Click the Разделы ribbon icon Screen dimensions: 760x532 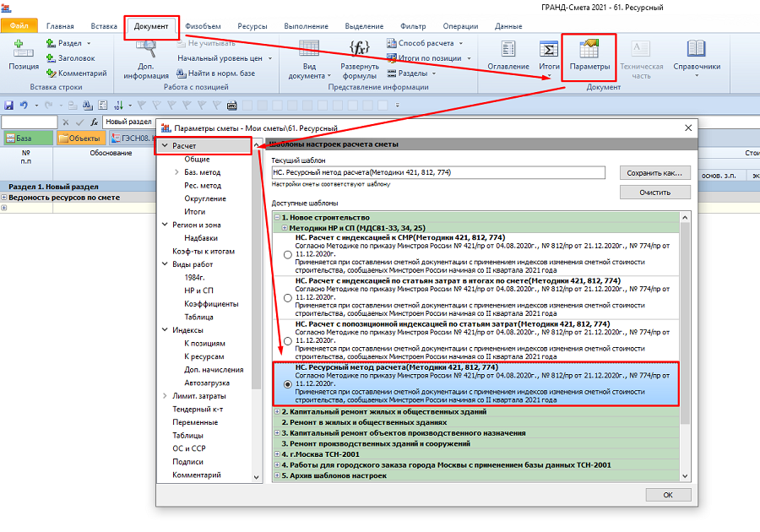392,73
